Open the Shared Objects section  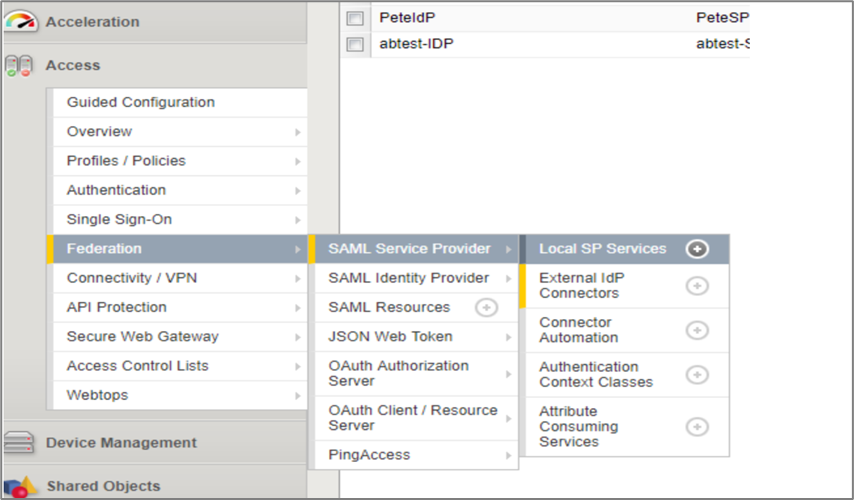pos(103,486)
